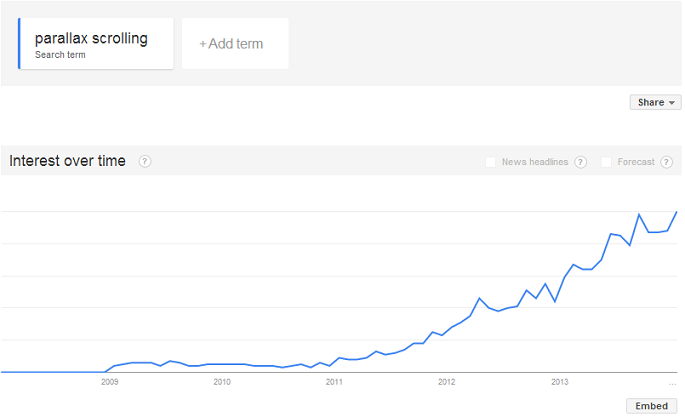685x417 pixels.
Task: Click the ellipsis at the timeline's right end
Action: coord(672,382)
